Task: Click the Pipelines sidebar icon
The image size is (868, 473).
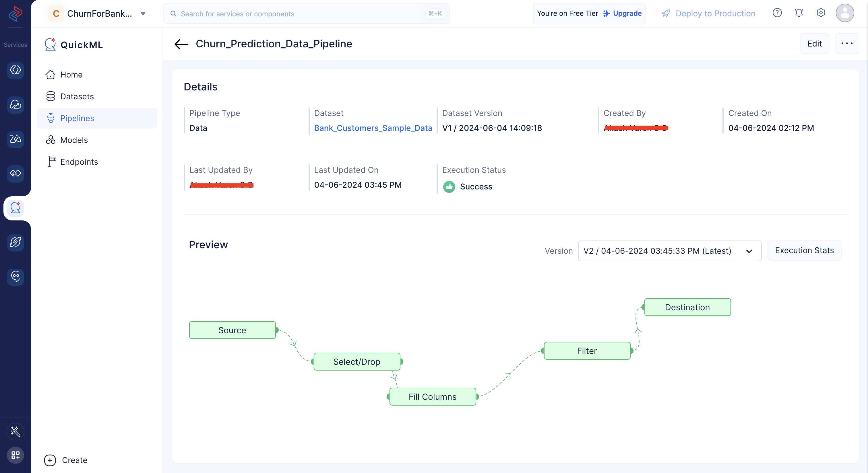Action: 51,118
